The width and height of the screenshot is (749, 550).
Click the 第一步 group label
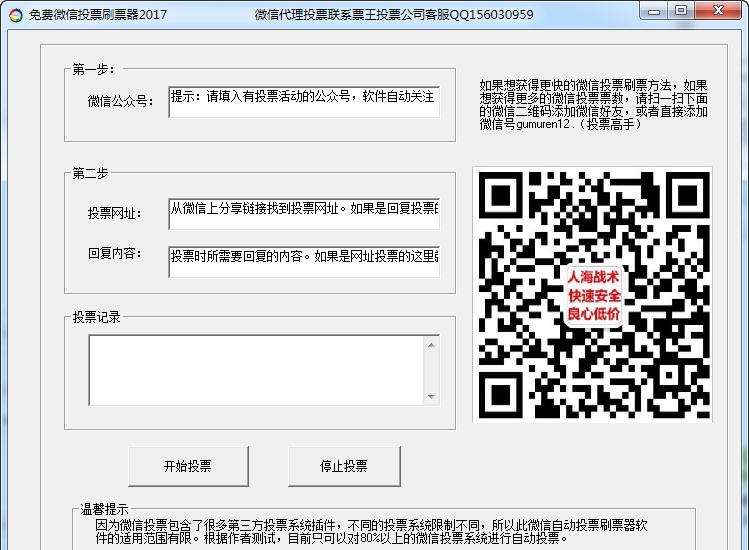94,69
